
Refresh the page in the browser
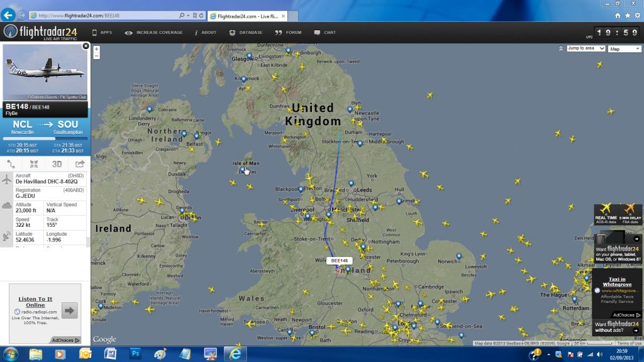tap(201, 16)
